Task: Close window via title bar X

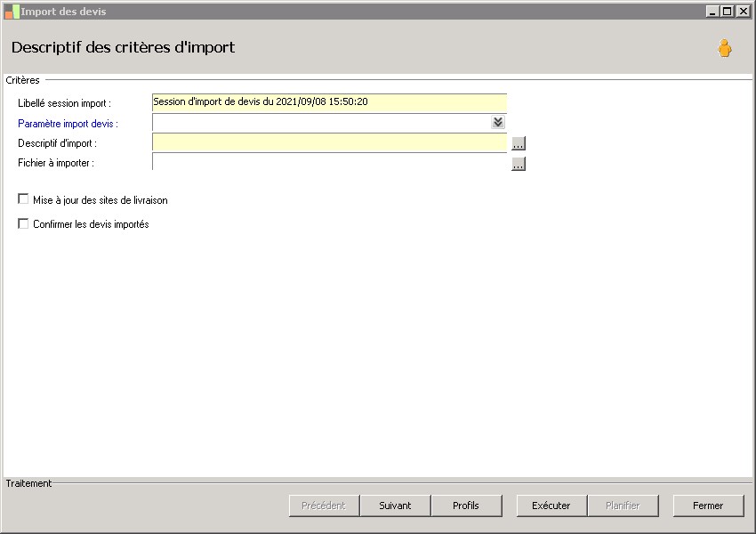Action: coord(743,11)
